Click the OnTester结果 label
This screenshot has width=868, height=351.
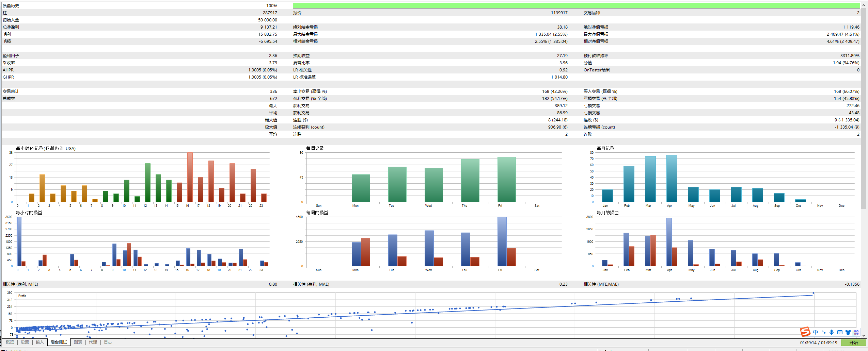[597, 70]
